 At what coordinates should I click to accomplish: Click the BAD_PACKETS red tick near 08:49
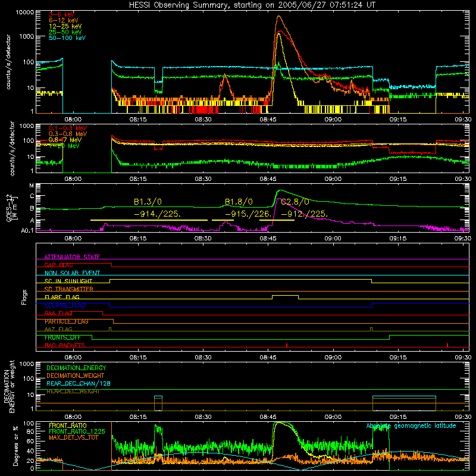coord(287,345)
